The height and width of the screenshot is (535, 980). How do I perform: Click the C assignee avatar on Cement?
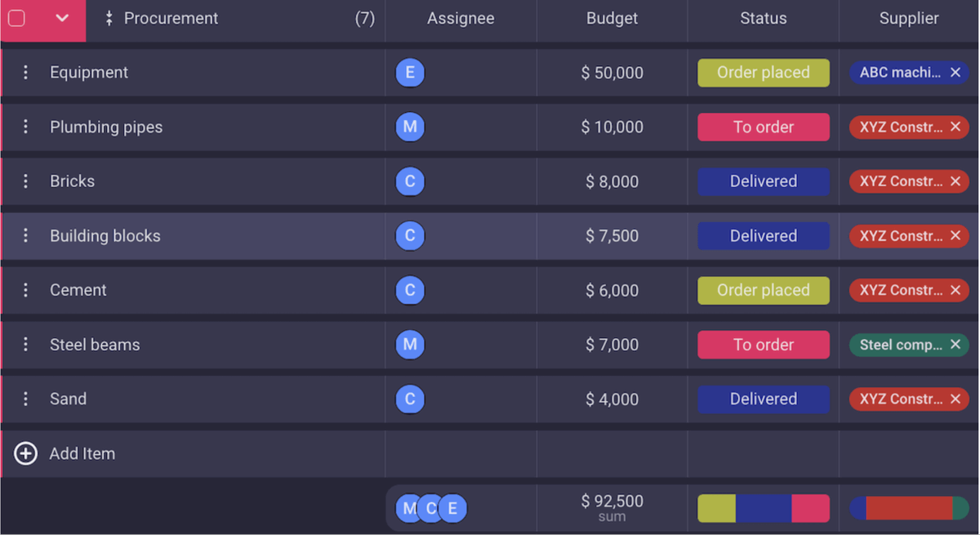point(410,290)
